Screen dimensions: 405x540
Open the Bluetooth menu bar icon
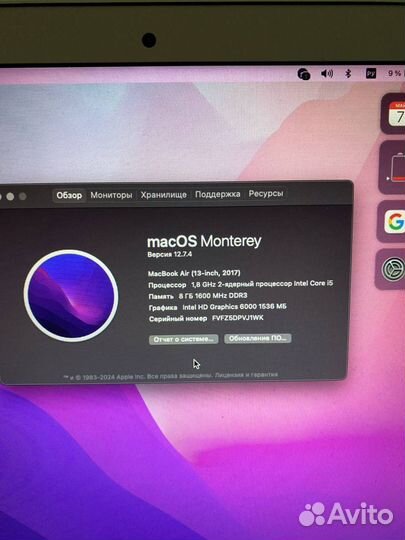tap(348, 73)
